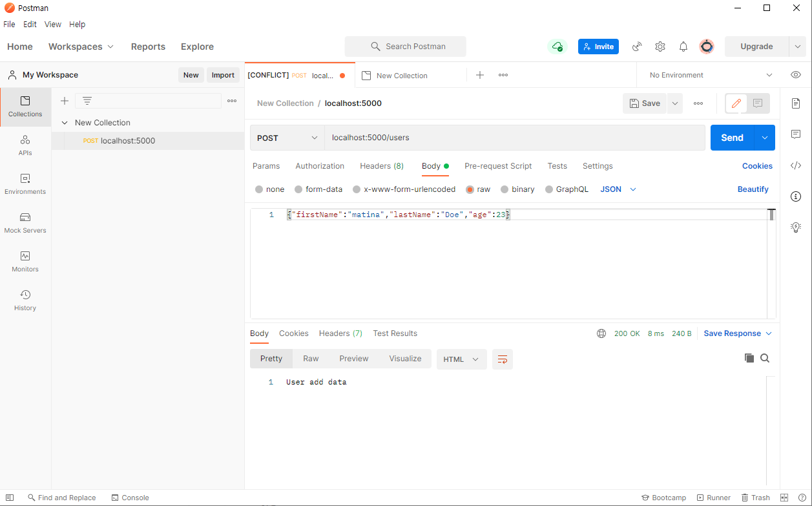812x506 pixels.
Task: Open the File menu
Action: [x=9, y=25]
